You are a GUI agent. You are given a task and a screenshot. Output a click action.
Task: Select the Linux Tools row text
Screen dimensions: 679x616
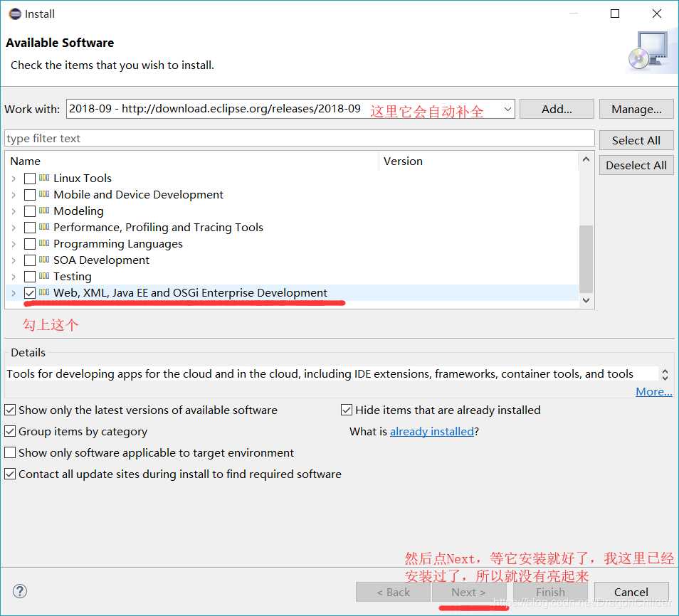coord(83,179)
